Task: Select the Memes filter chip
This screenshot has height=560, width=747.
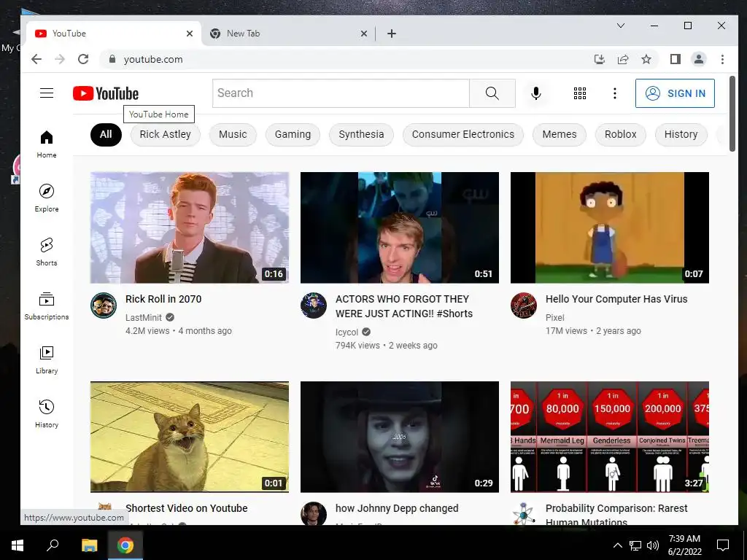Action: pos(560,134)
